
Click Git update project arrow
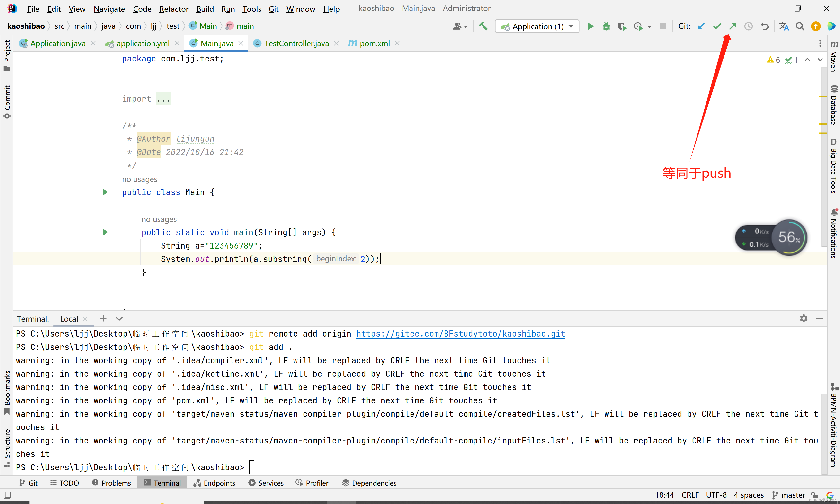click(701, 26)
